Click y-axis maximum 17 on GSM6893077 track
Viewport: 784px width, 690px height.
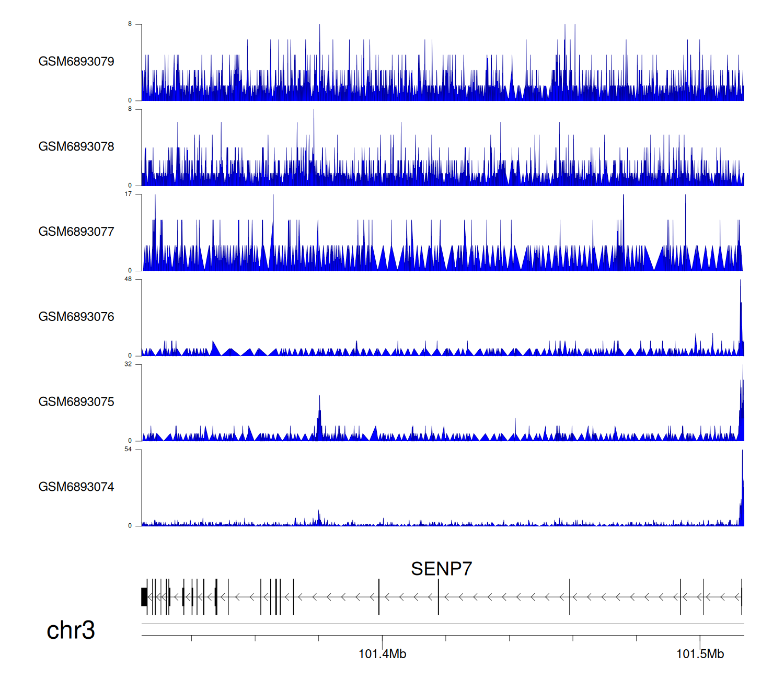coord(128,194)
